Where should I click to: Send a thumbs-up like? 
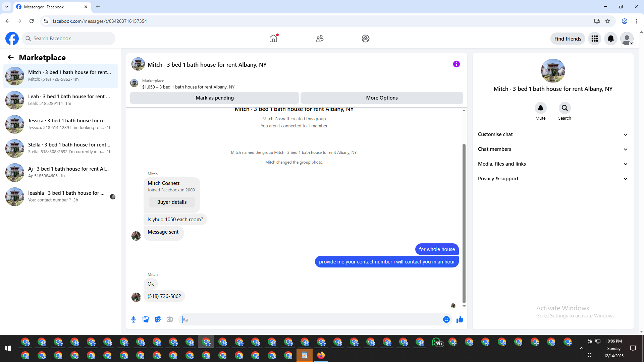[x=460, y=319]
